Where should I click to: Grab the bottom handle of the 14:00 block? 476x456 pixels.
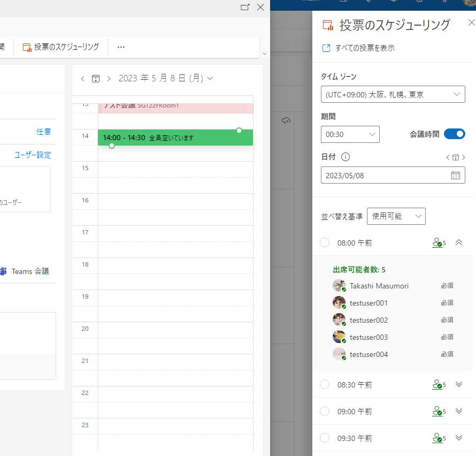pyautogui.click(x=112, y=146)
